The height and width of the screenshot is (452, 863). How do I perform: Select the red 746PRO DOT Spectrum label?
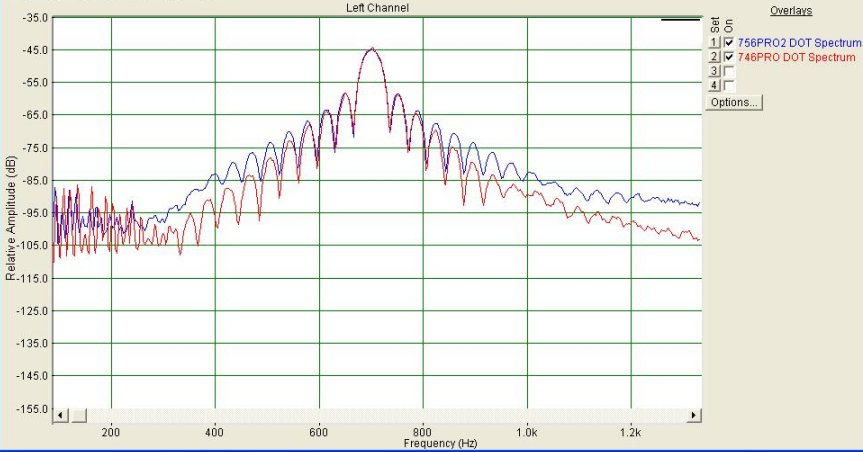click(797, 58)
